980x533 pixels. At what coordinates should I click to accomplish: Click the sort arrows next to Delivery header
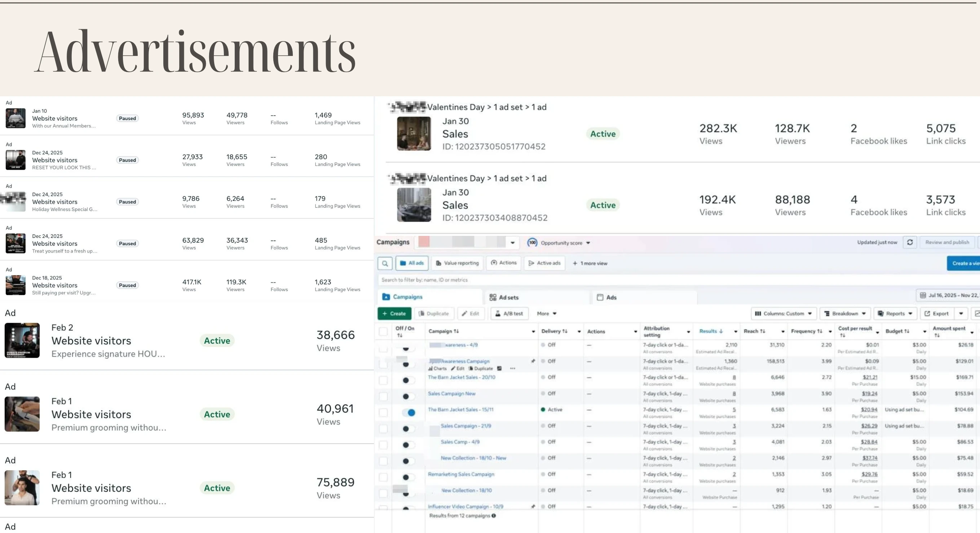(565, 331)
